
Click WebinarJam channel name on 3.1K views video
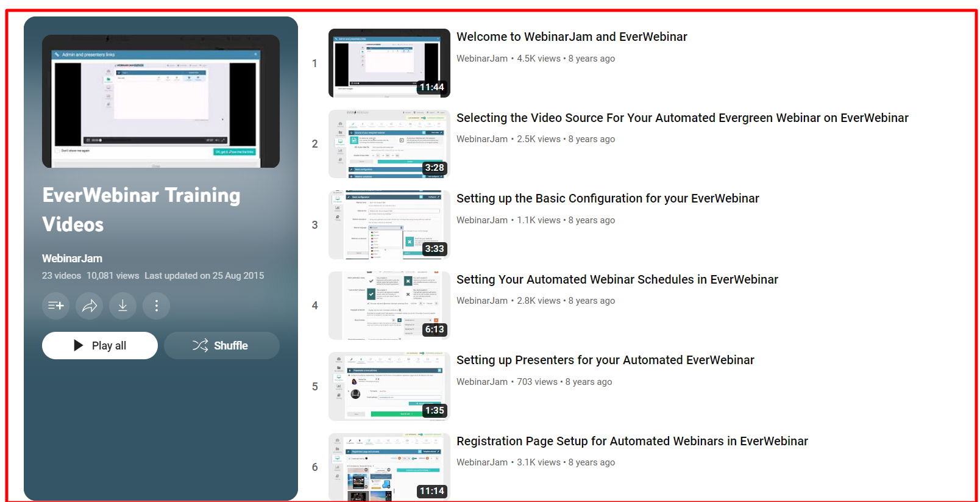click(x=482, y=462)
